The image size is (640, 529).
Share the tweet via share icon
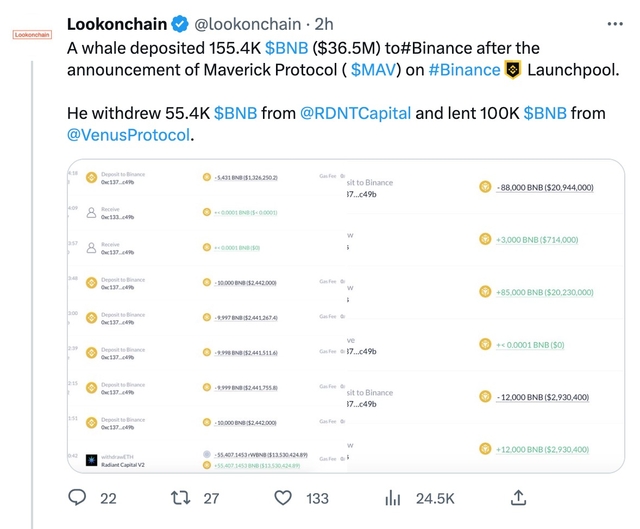(518, 497)
